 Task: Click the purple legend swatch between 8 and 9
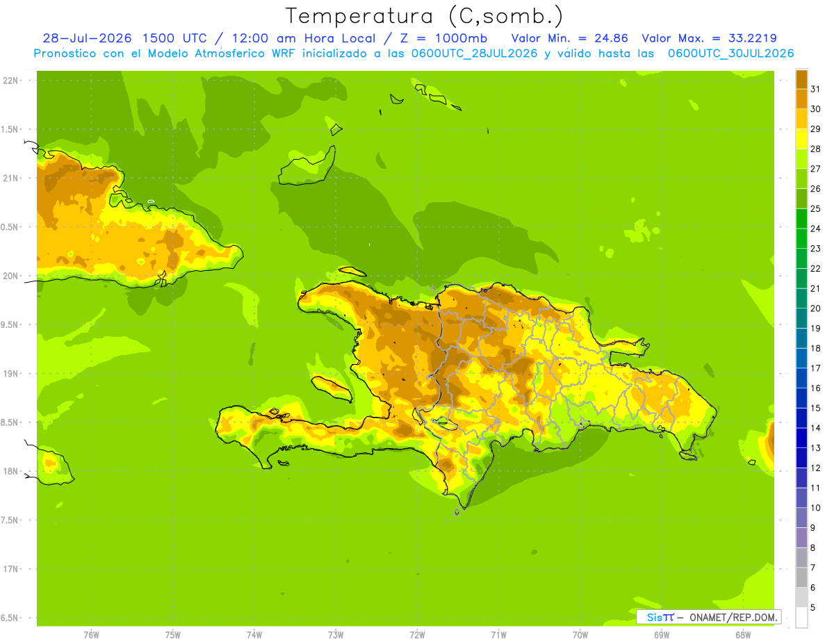tap(801, 538)
